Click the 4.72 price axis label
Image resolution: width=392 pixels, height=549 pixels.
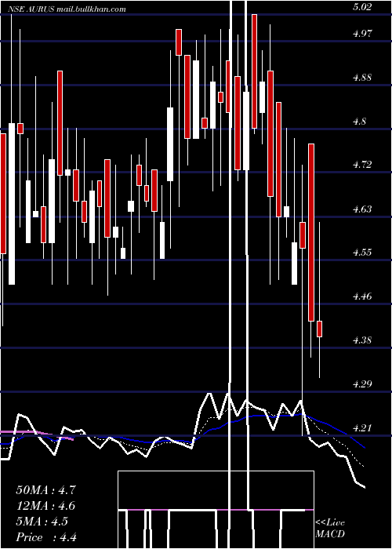pos(362,165)
